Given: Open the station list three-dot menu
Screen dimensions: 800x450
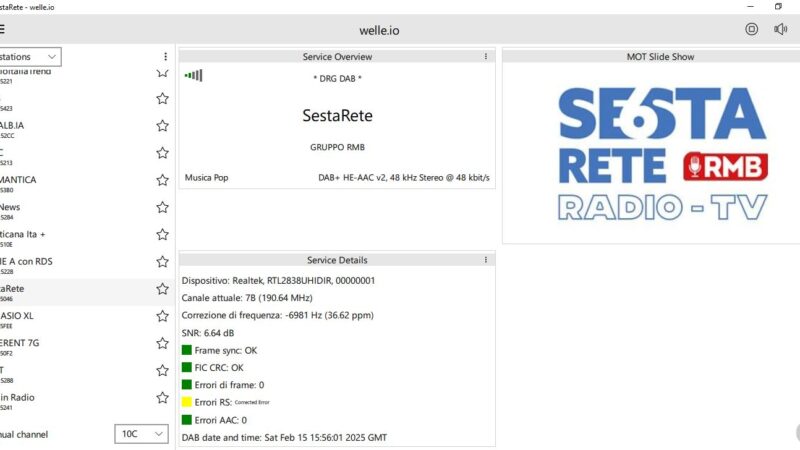Looking at the screenshot, I should click(165, 56).
